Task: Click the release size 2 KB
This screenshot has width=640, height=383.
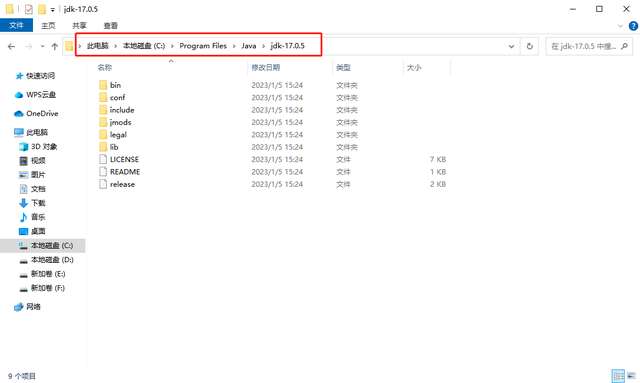Action: click(x=438, y=184)
